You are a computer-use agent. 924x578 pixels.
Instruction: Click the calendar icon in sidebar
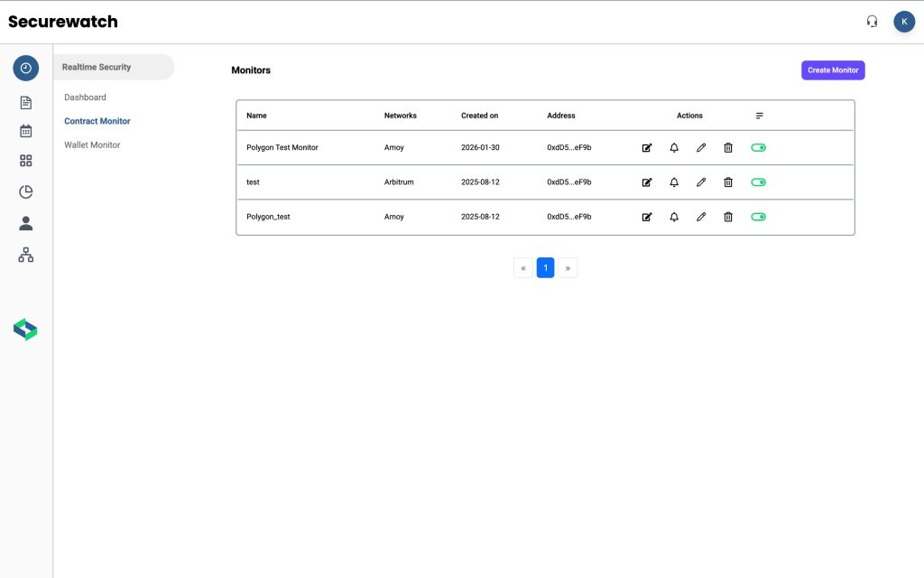point(26,131)
